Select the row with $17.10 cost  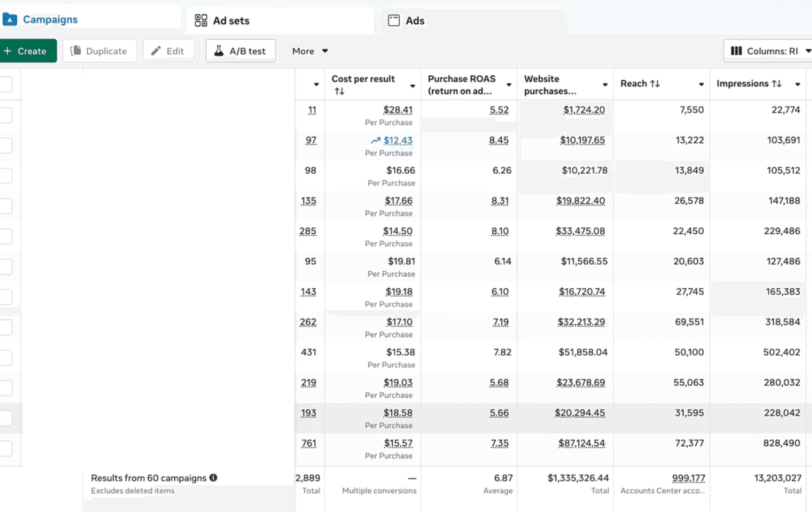pos(6,327)
